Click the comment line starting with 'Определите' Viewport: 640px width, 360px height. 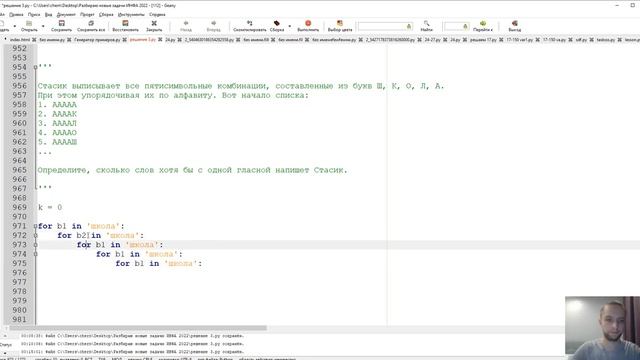tap(192, 170)
